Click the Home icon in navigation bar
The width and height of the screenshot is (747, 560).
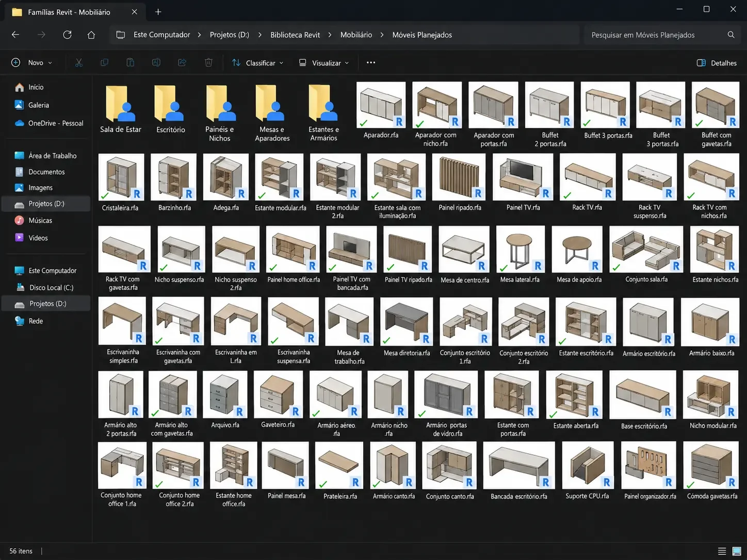pyautogui.click(x=91, y=35)
